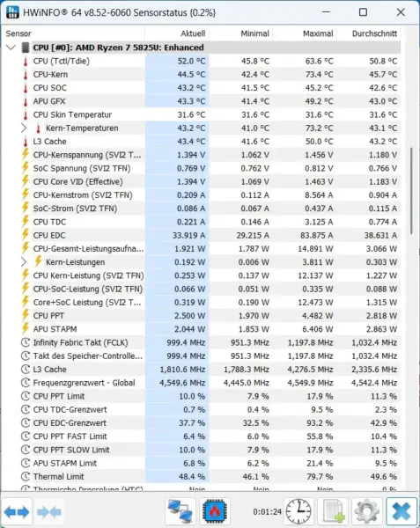Viewport: 420px width, 528px height.
Task: Close sensors with the blue X button
Action: [401, 511]
